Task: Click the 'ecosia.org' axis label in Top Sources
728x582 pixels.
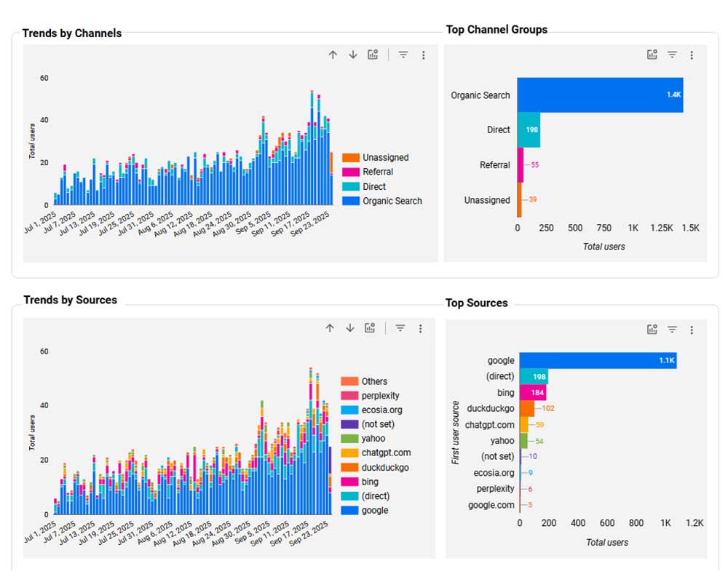Action: [x=494, y=473]
